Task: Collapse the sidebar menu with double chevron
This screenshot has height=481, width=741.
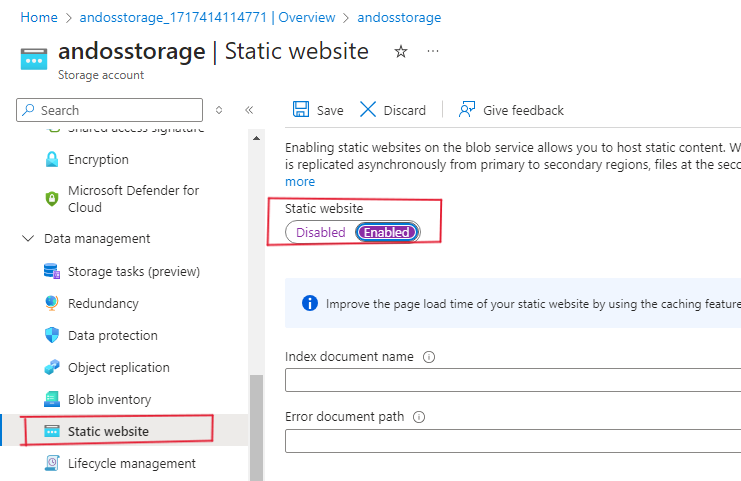Action: click(x=249, y=110)
